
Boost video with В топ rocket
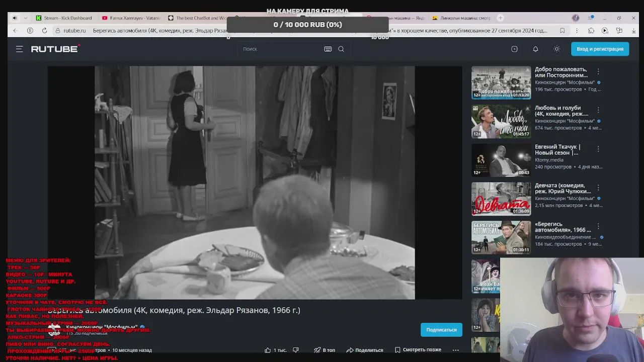[325, 350]
